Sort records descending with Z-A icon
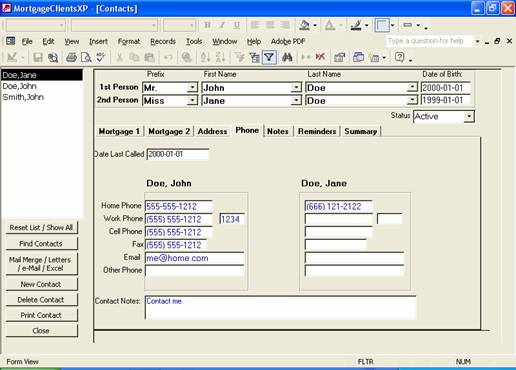Image resolution: width=516 pixels, height=370 pixels. click(220, 57)
